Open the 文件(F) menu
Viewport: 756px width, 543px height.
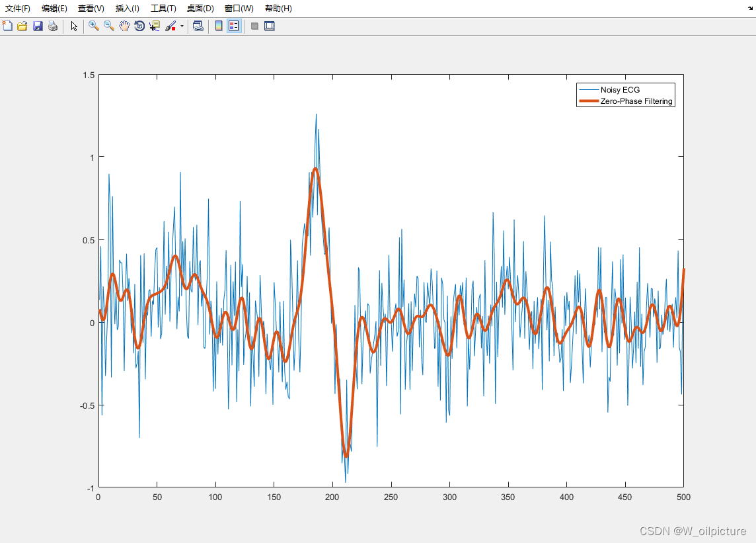click(x=17, y=8)
